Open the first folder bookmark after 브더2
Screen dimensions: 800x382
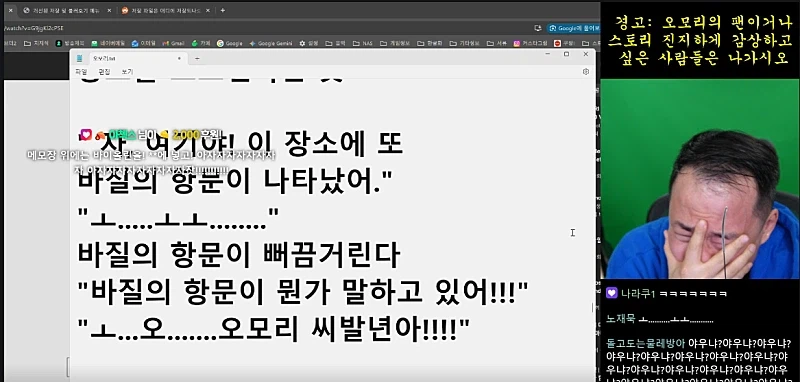(36, 43)
